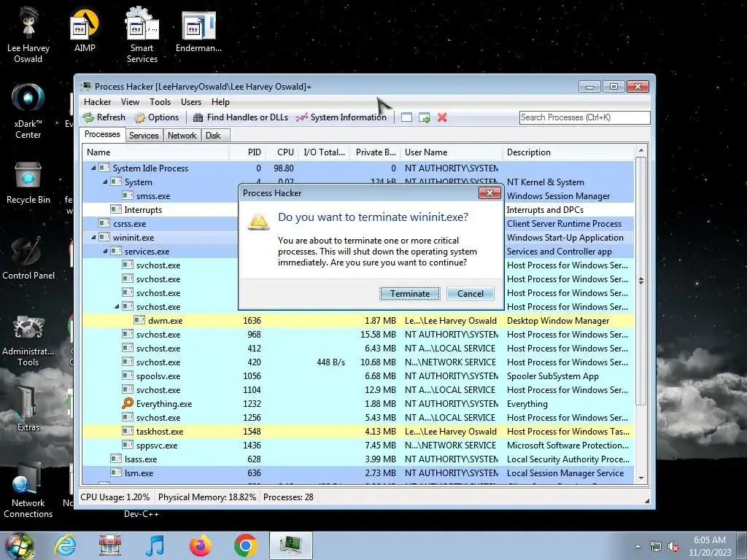Select the spoolsv.exe process row
The image size is (747, 560).
[358, 376]
